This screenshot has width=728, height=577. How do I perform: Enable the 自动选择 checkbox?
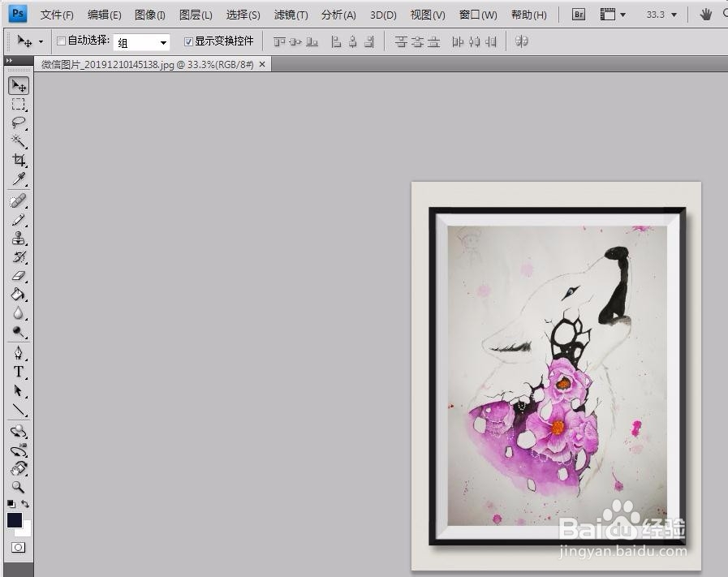(61, 41)
